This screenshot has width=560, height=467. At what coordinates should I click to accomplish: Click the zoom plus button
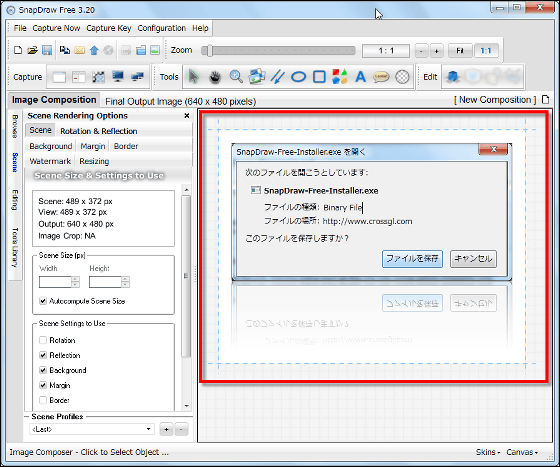[x=436, y=51]
